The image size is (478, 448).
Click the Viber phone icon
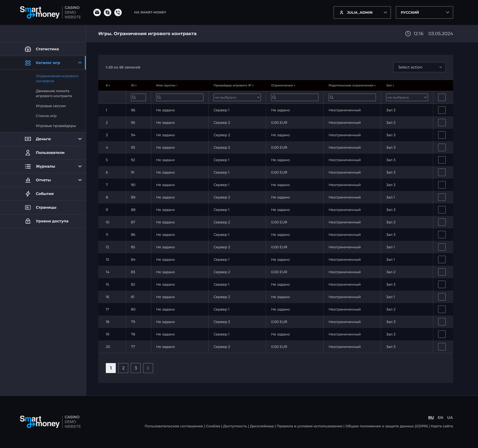[x=118, y=12]
